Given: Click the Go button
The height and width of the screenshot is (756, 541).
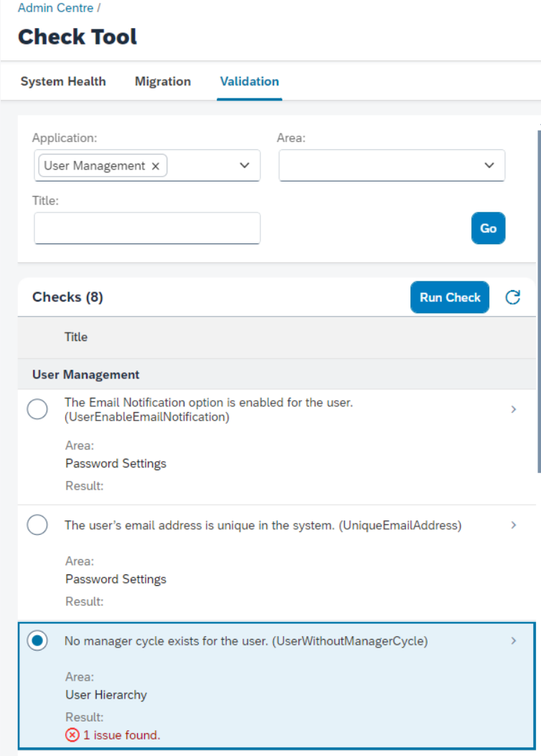Looking at the screenshot, I should (x=488, y=228).
